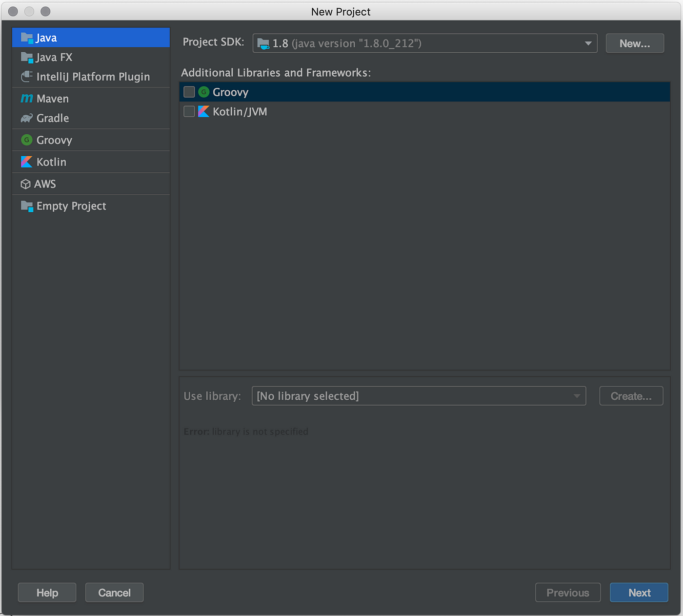The width and height of the screenshot is (683, 616).
Task: Select Groovy label in sidebar
Action: point(54,140)
